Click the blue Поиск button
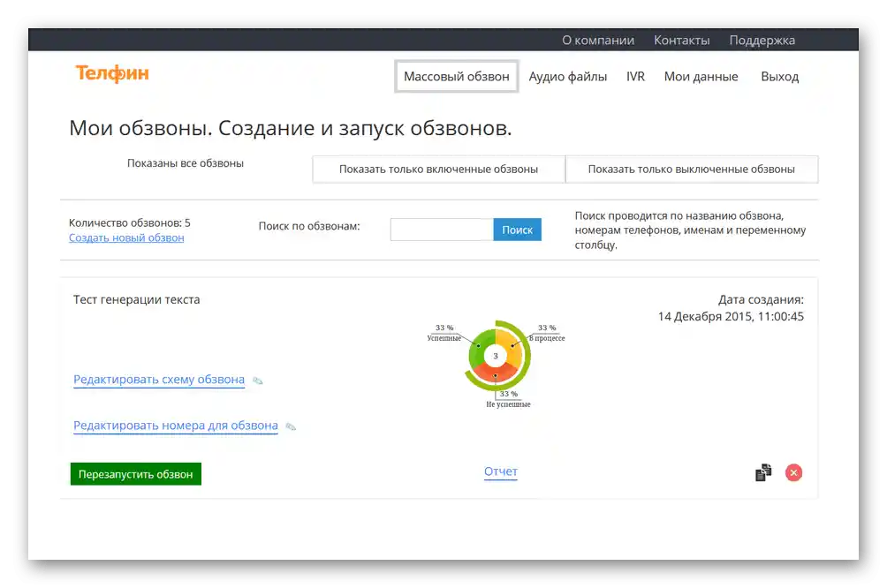Image resolution: width=887 pixels, height=588 pixels. pyautogui.click(x=517, y=229)
